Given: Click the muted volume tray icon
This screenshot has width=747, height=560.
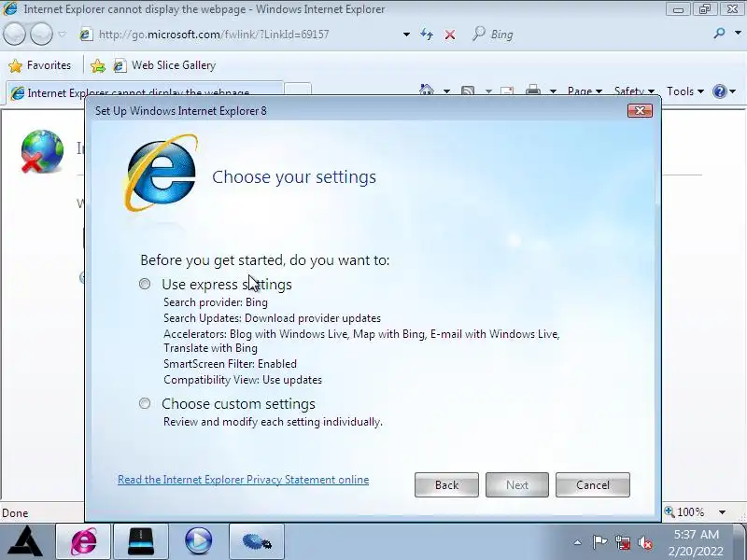Looking at the screenshot, I should [x=645, y=542].
